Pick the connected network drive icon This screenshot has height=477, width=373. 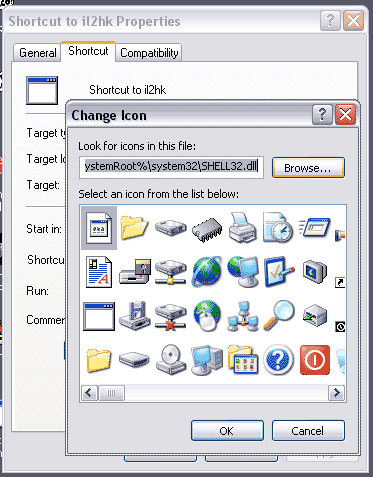[171, 272]
